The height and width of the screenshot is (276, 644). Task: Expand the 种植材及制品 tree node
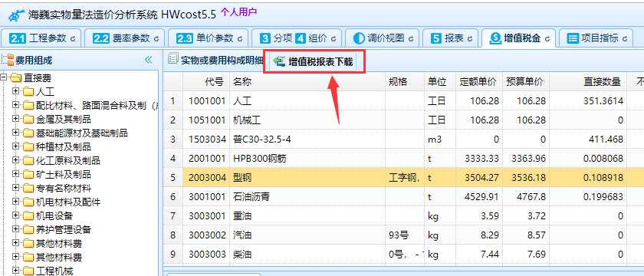[x=16, y=146]
